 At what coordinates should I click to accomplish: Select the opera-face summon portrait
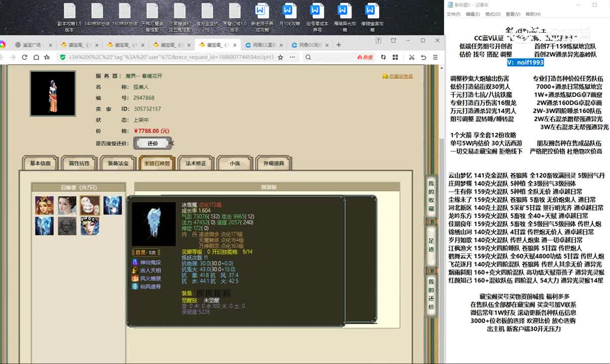[90, 226]
